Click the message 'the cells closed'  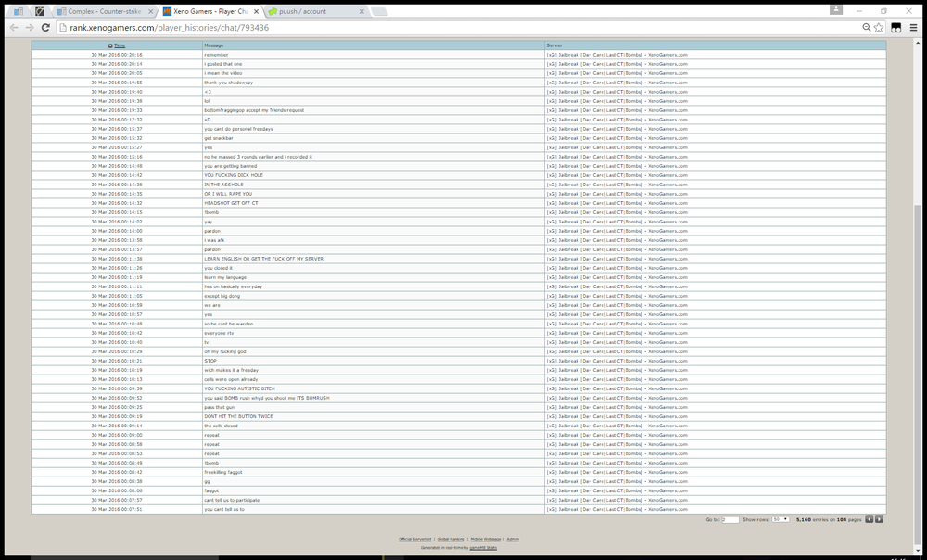pyautogui.click(x=222, y=426)
